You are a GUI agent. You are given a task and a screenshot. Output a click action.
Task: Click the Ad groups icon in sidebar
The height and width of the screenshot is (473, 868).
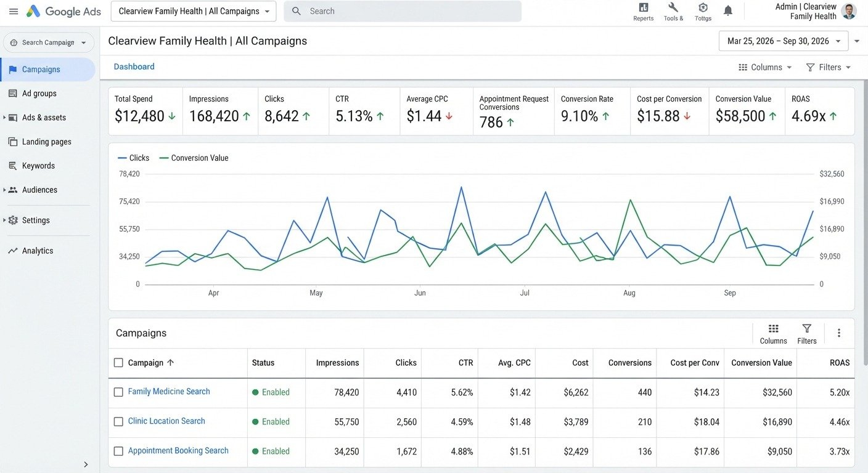point(12,94)
